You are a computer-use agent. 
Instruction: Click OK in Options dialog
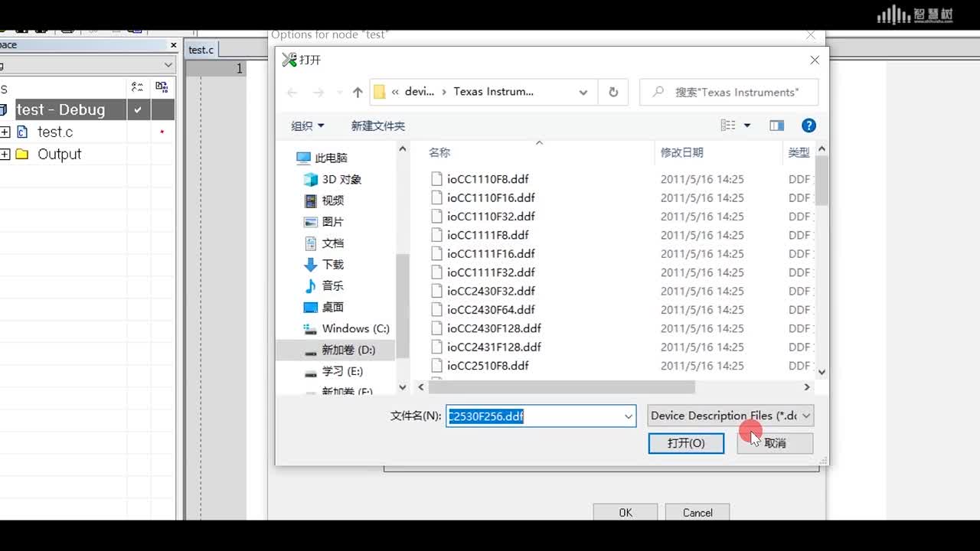coord(626,512)
